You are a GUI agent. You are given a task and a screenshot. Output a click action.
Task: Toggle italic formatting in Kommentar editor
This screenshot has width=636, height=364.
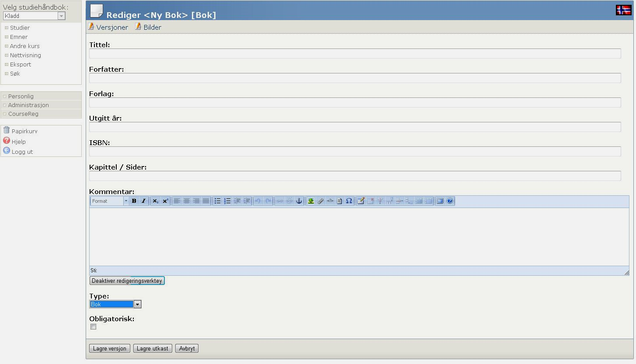[143, 201]
